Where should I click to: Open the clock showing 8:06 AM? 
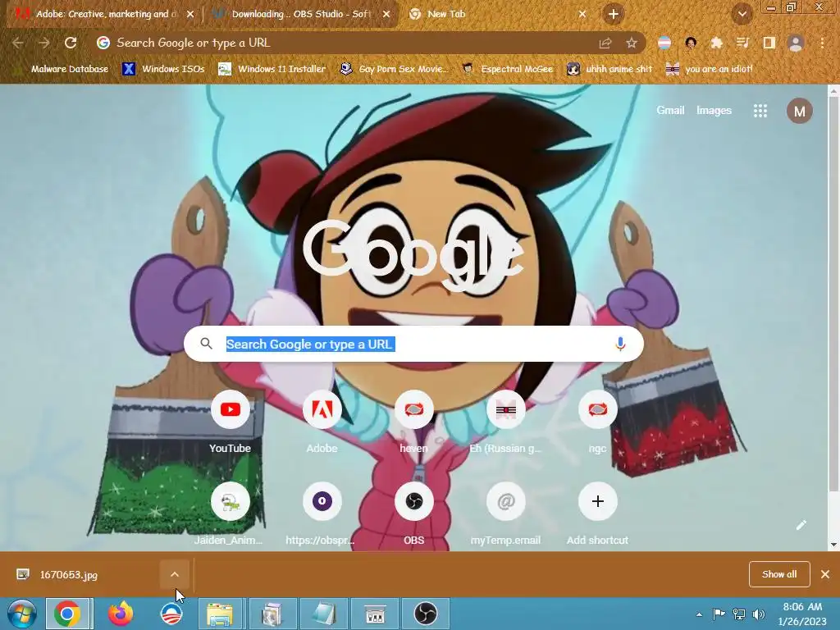point(802,614)
